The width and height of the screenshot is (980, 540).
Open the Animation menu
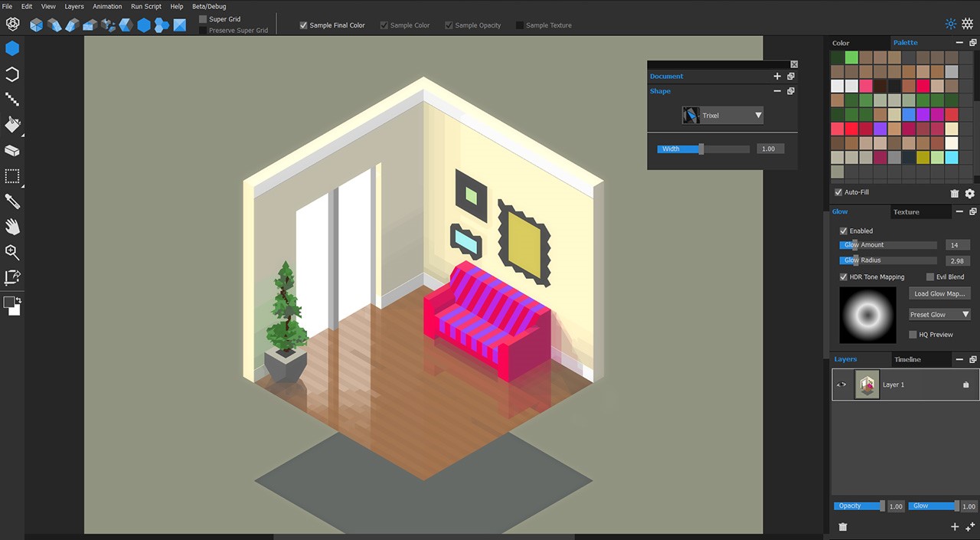coord(107,6)
